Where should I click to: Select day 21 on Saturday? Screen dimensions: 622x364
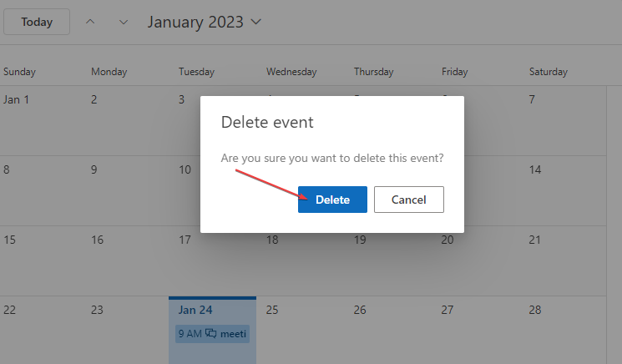[x=535, y=240]
